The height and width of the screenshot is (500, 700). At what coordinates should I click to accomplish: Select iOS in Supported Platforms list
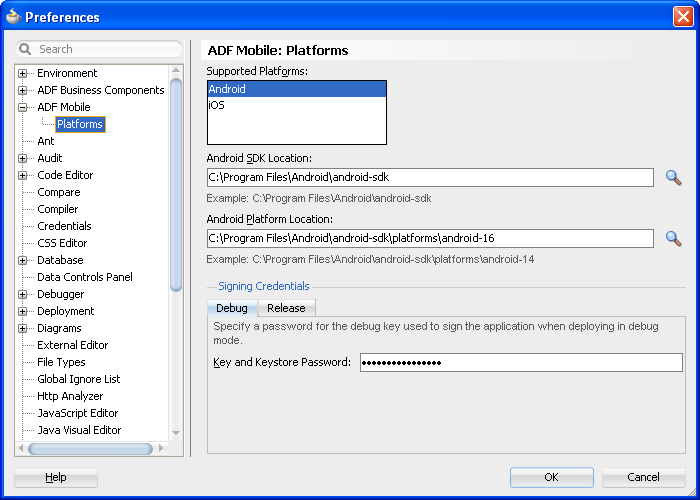pos(297,105)
